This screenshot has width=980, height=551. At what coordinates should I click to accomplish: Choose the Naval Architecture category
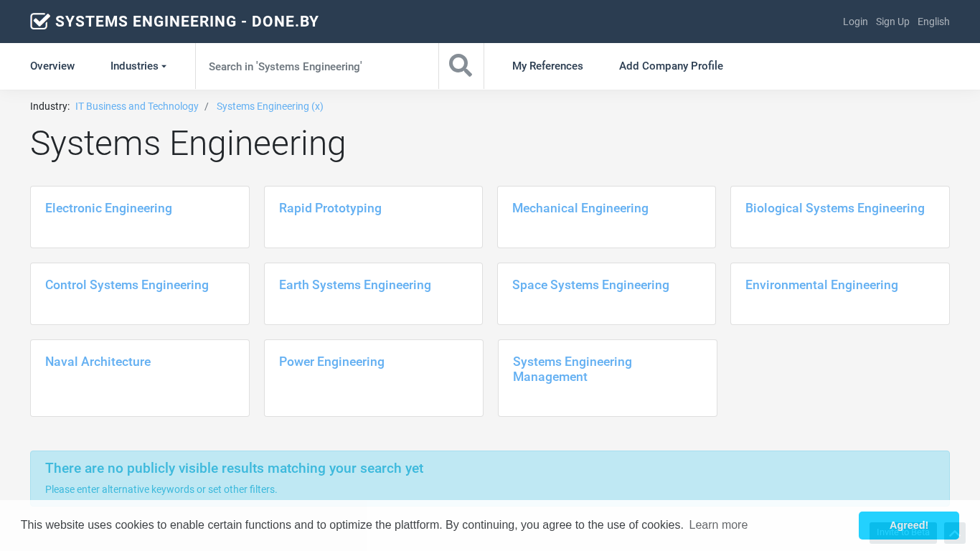pyautogui.click(x=98, y=362)
